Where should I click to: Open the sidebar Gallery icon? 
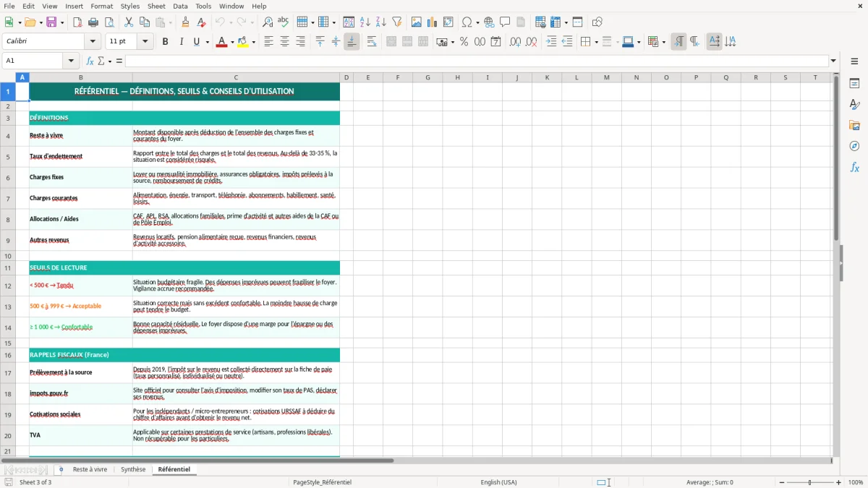point(854,126)
